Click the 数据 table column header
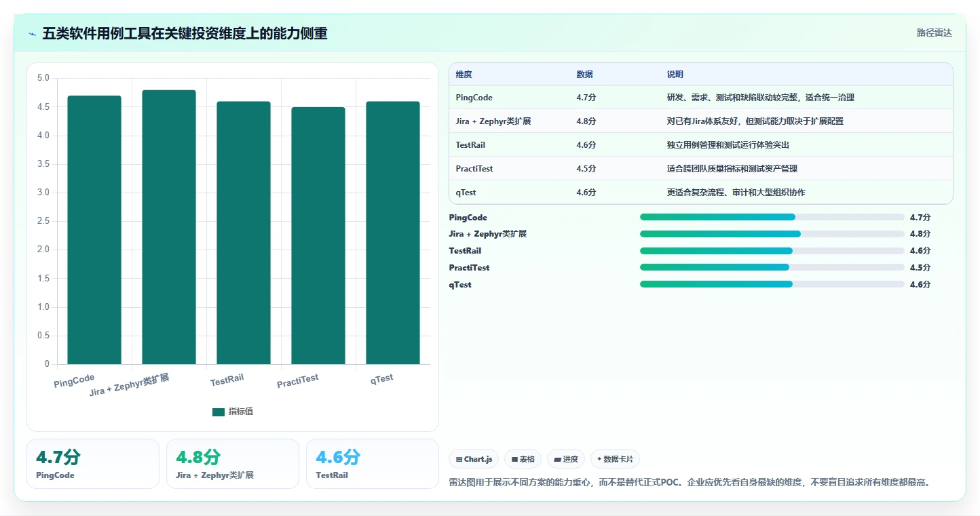The height and width of the screenshot is (516, 980). 585,75
